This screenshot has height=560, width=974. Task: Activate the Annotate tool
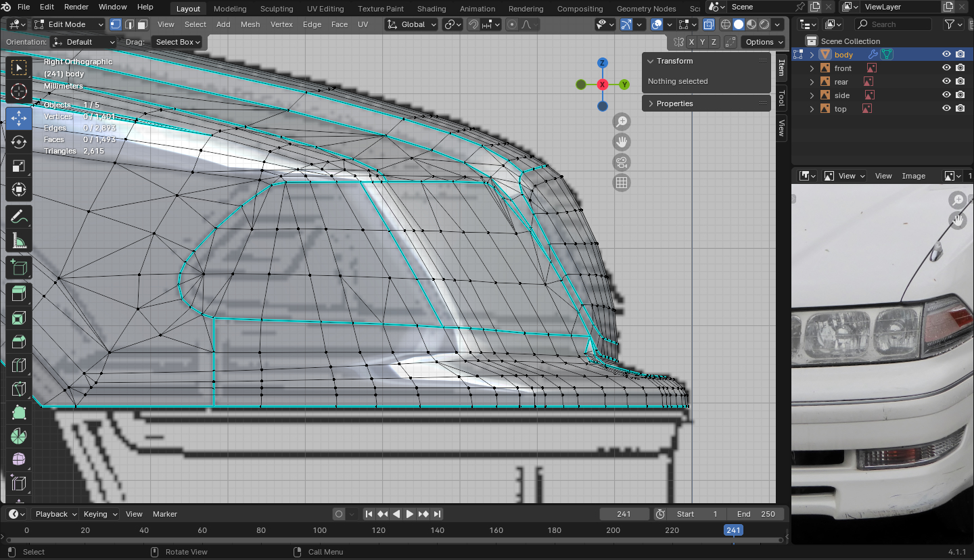19,217
